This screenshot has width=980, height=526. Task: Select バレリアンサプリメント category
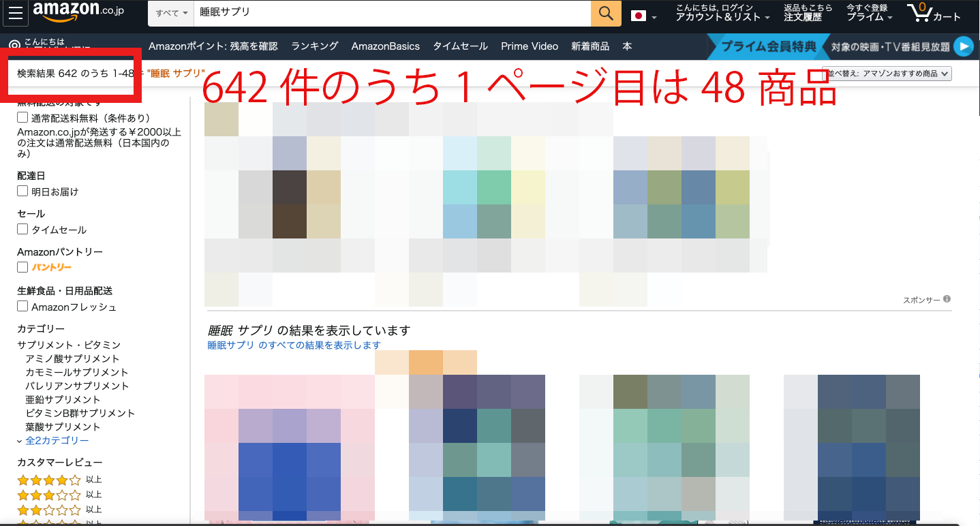[x=77, y=386]
